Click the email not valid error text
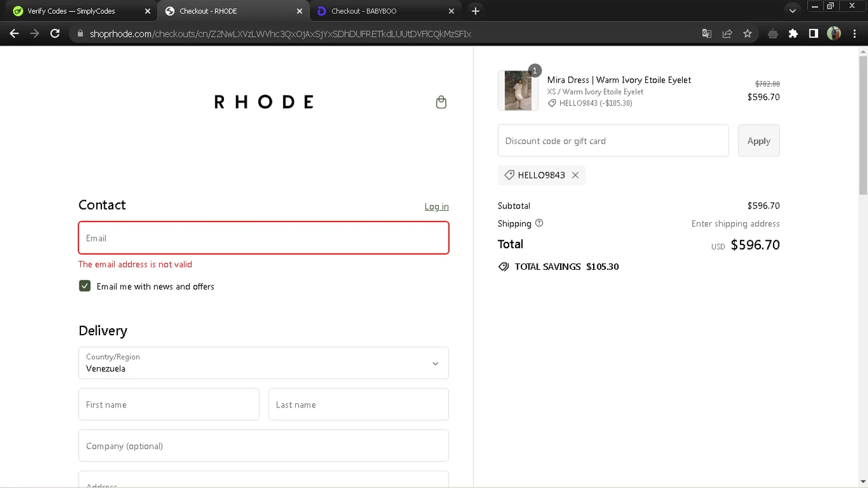Viewport: 868px width, 488px height. [x=135, y=264]
